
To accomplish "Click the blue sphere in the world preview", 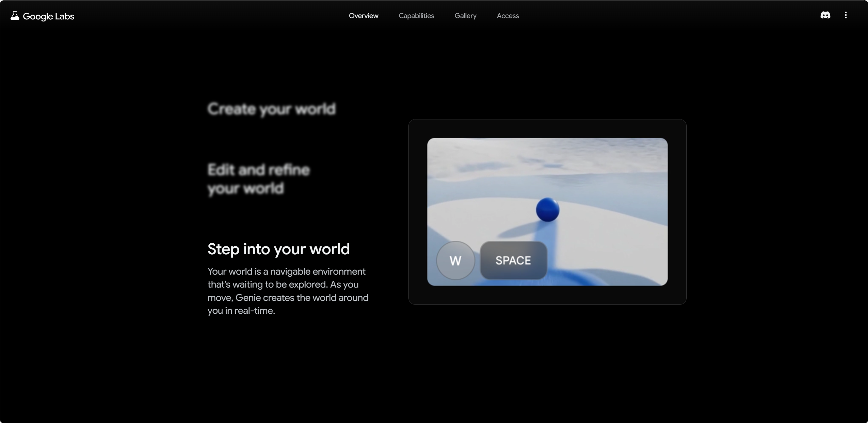I will [547, 210].
